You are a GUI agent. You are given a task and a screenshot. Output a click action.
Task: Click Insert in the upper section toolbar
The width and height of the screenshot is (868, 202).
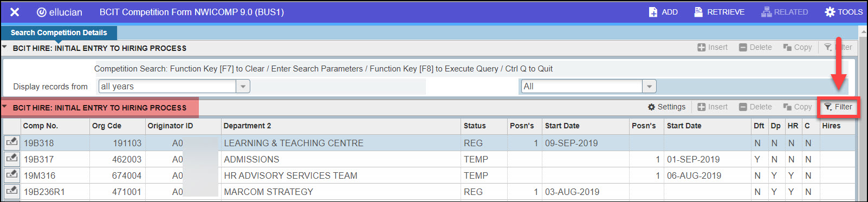tap(712, 48)
